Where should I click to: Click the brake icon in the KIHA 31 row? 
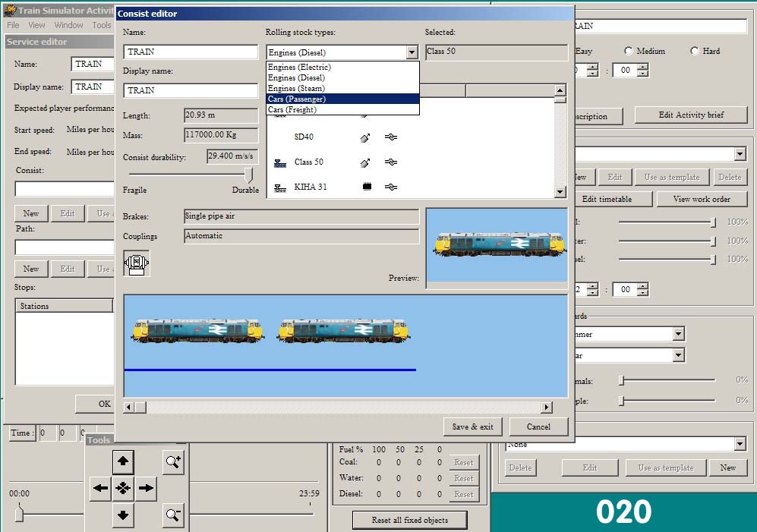pyautogui.click(x=367, y=187)
